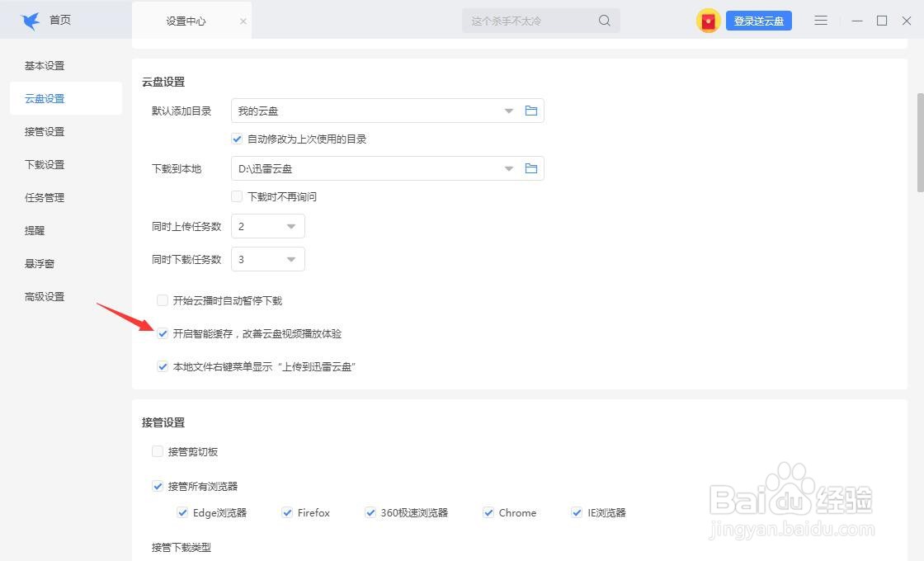Toggle 本地文件右键菜单显示 checkbox
This screenshot has width=924, height=561.
163,366
